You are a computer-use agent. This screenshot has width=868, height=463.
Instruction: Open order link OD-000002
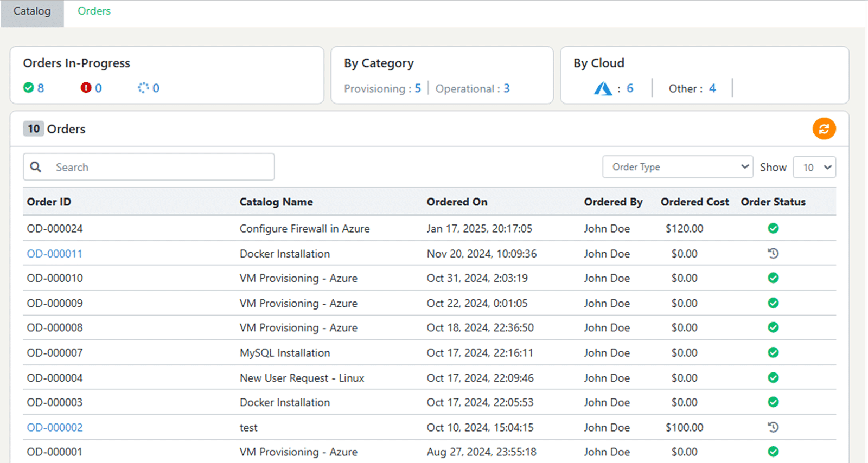[55, 427]
